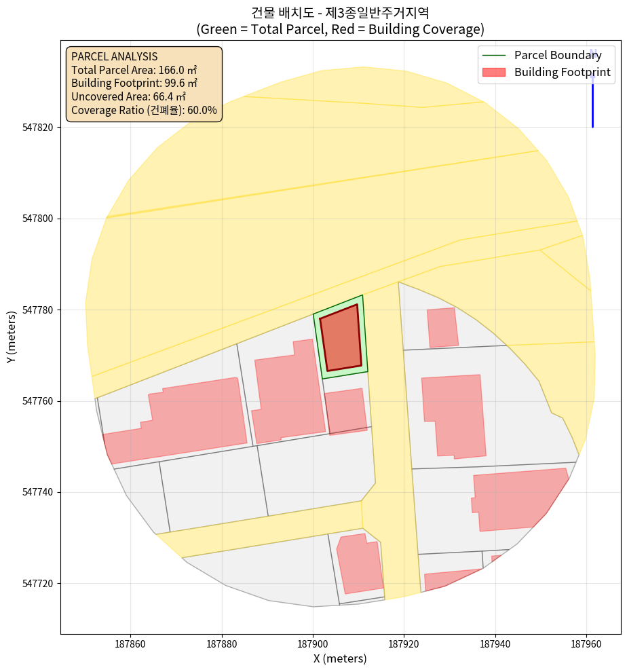Click the Uncovered Area 66.4 line
This screenshot has width=627, height=672.
(128, 96)
